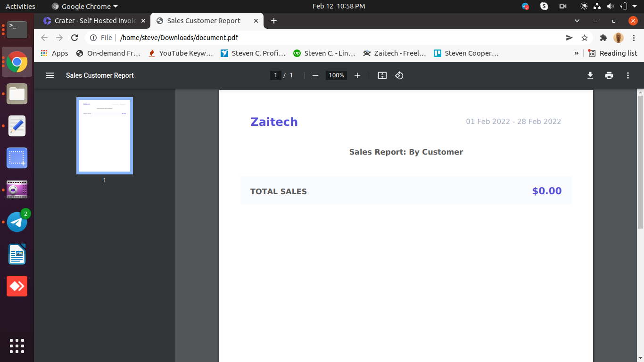Open the Feb 12 clock calendar
Screen dimensions: 644x362
coord(339,6)
